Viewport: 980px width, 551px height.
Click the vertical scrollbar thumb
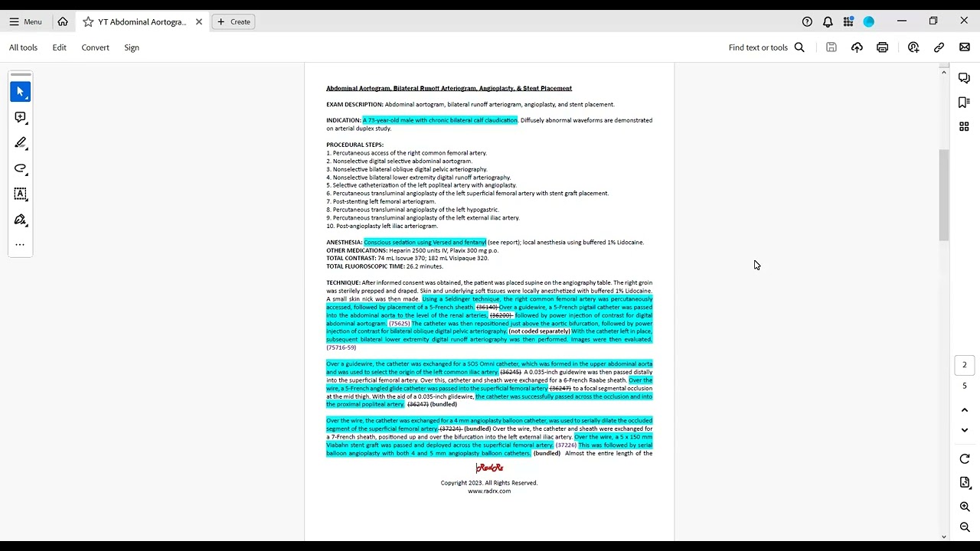944,195
